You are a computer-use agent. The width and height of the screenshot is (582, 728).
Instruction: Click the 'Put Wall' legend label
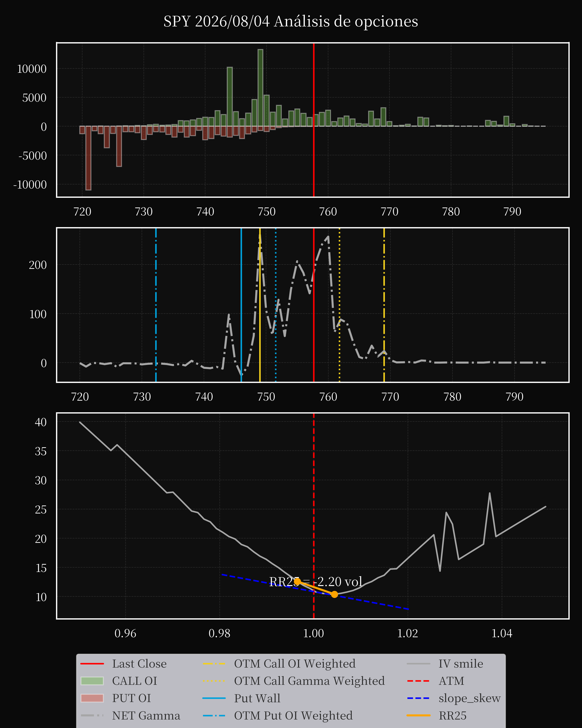point(257,698)
